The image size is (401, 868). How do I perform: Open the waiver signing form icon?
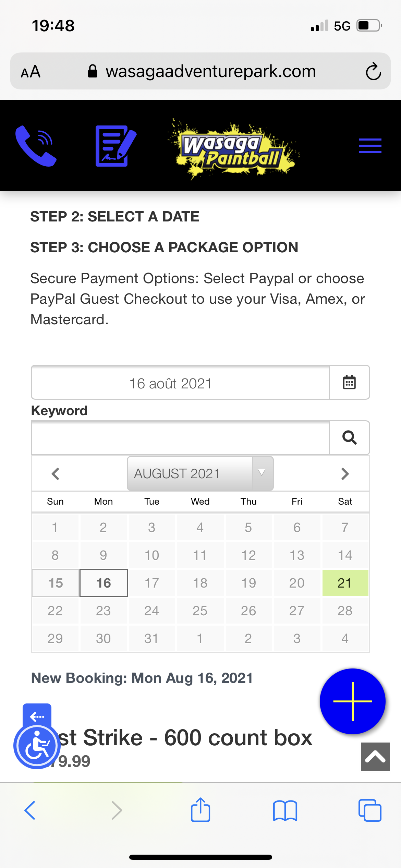[x=116, y=146]
